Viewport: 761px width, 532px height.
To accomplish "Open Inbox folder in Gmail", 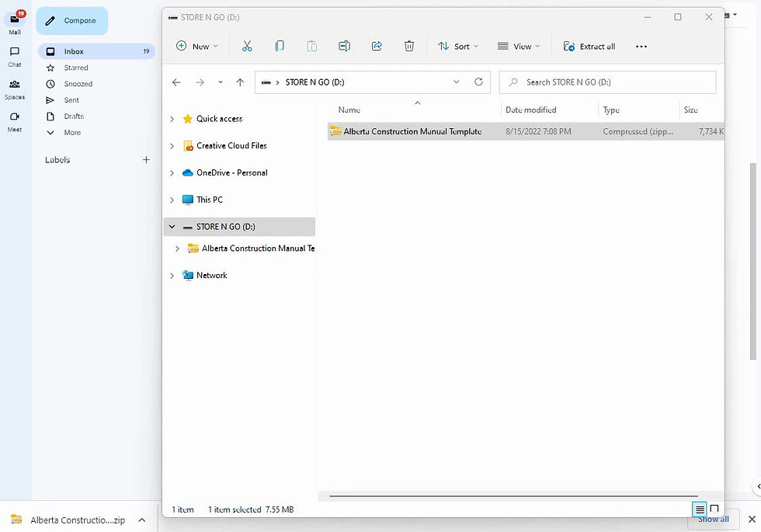I will (96, 51).
